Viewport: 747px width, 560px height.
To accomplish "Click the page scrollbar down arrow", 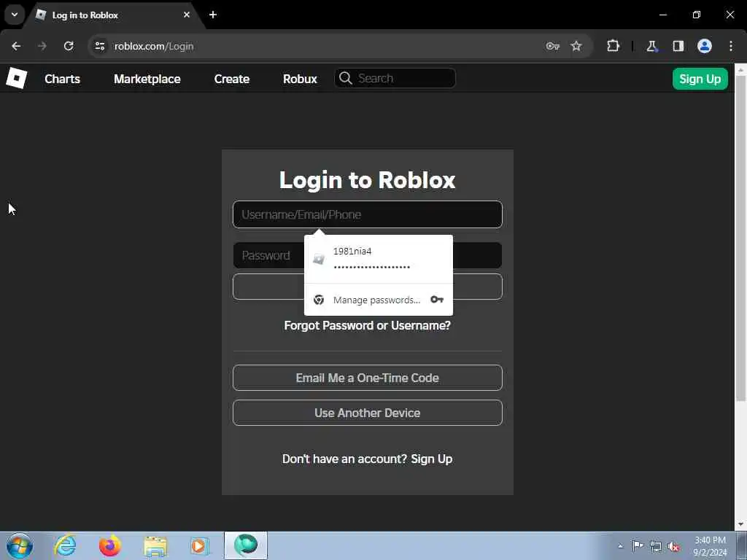I will pos(741,524).
